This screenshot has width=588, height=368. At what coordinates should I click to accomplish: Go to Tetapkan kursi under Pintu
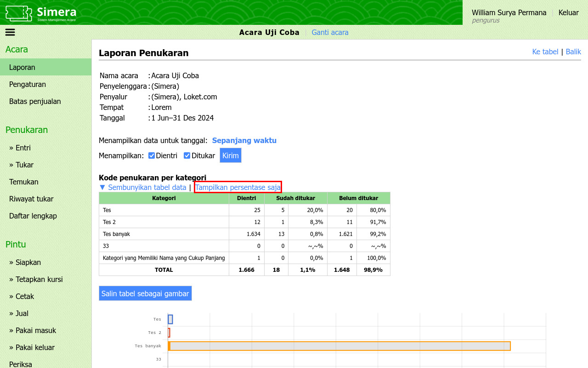click(45, 279)
